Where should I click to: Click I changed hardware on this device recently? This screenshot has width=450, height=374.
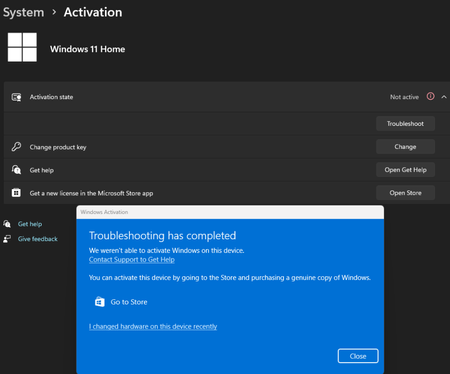coord(153,326)
